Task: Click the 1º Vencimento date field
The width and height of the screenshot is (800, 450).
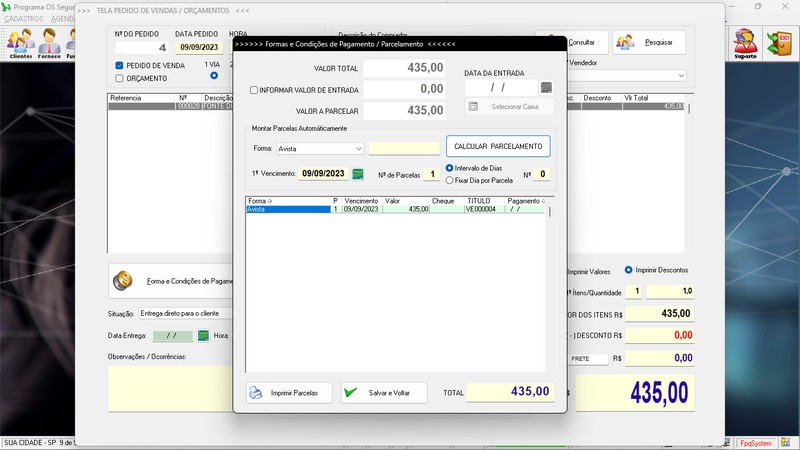Action: point(323,173)
